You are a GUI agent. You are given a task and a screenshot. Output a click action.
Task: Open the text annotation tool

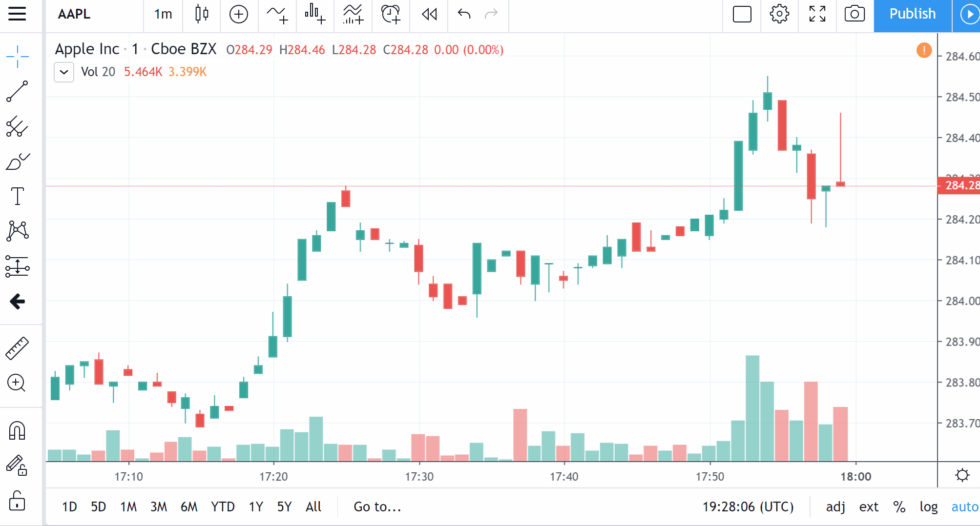click(18, 196)
